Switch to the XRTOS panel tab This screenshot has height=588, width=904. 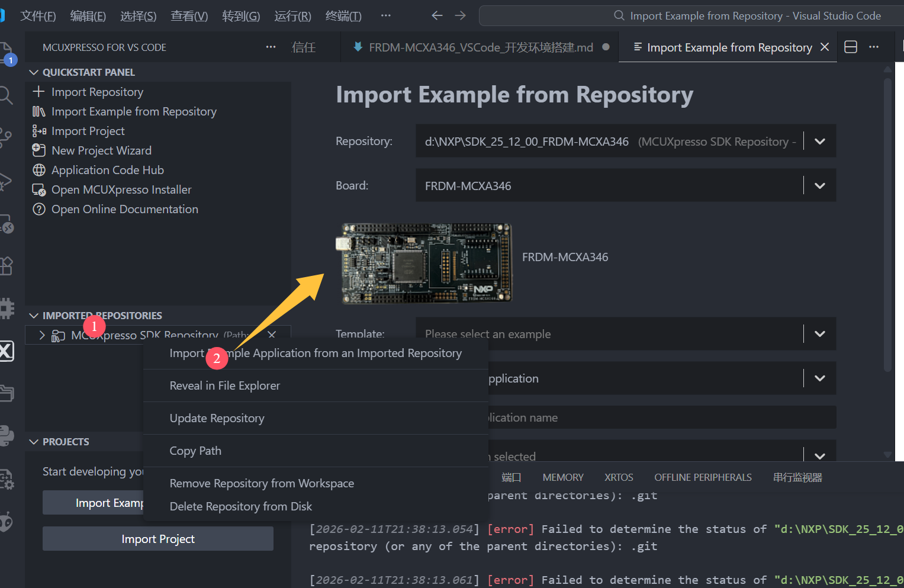[619, 477]
